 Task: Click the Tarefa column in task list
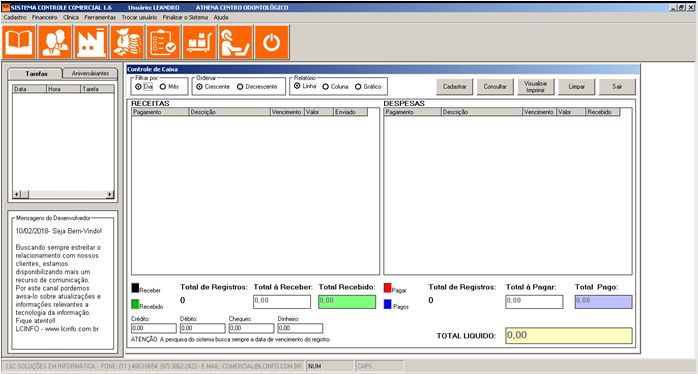[x=97, y=89]
